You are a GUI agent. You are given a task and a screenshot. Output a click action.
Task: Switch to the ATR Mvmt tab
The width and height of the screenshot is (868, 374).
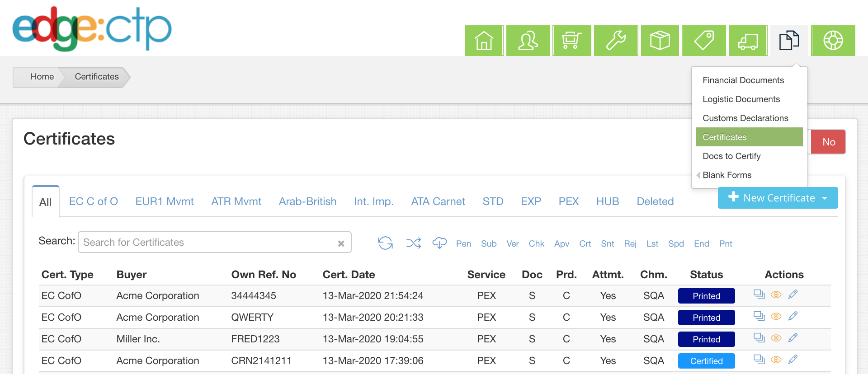point(236,201)
